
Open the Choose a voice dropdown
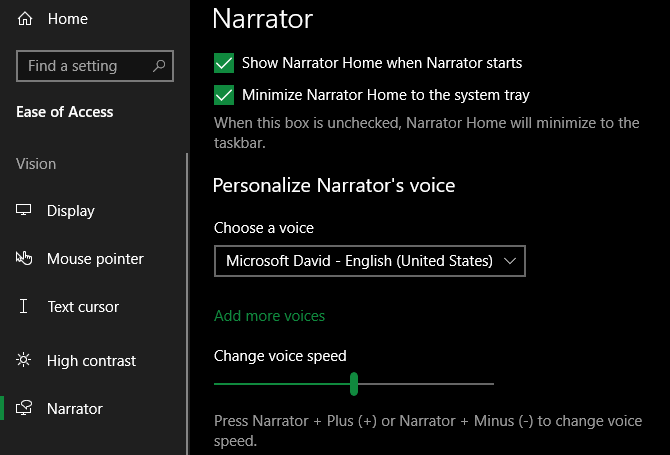click(370, 261)
